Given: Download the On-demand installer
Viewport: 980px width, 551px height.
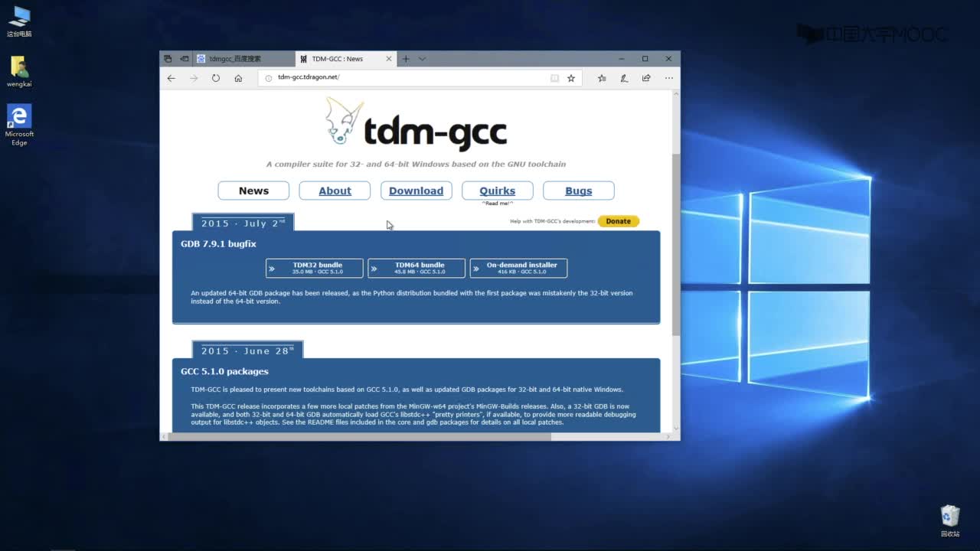Looking at the screenshot, I should click(518, 268).
